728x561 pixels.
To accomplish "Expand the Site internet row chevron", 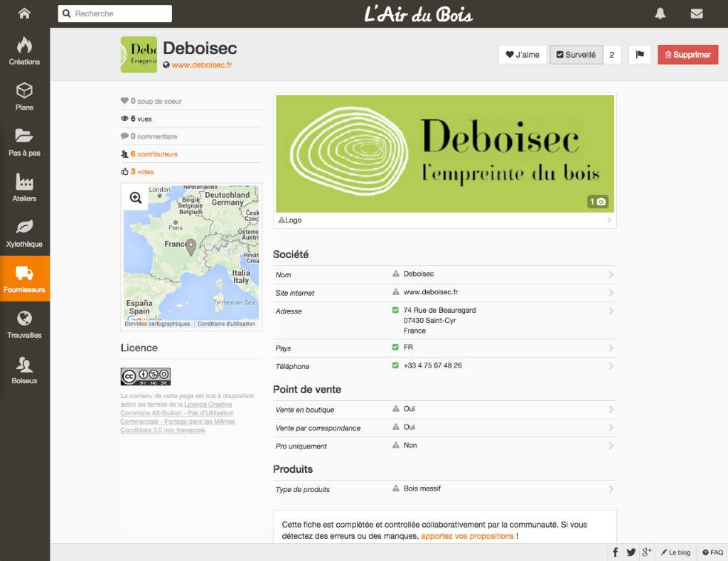I will [x=611, y=292].
